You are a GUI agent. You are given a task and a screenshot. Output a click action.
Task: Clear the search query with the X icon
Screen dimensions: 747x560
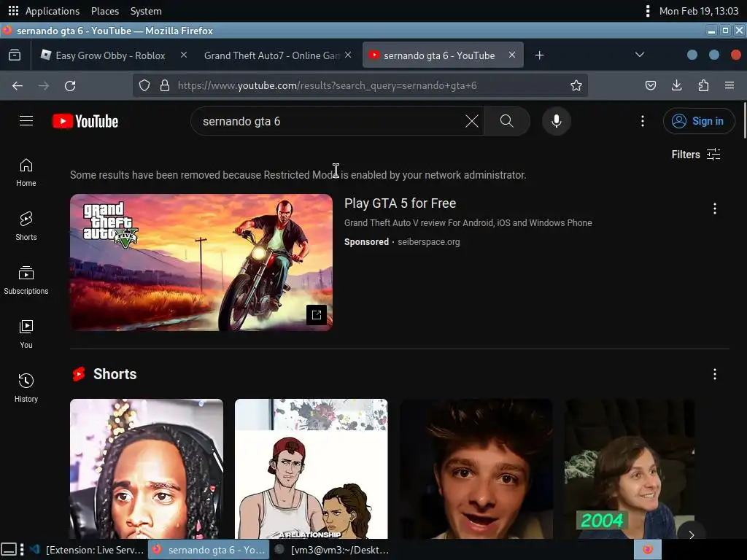[x=472, y=121]
